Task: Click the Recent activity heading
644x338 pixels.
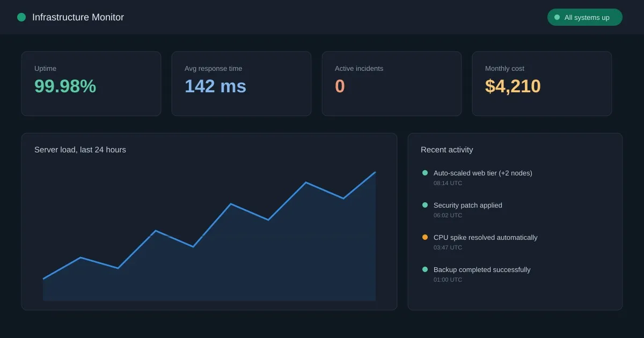Action: tap(447, 150)
